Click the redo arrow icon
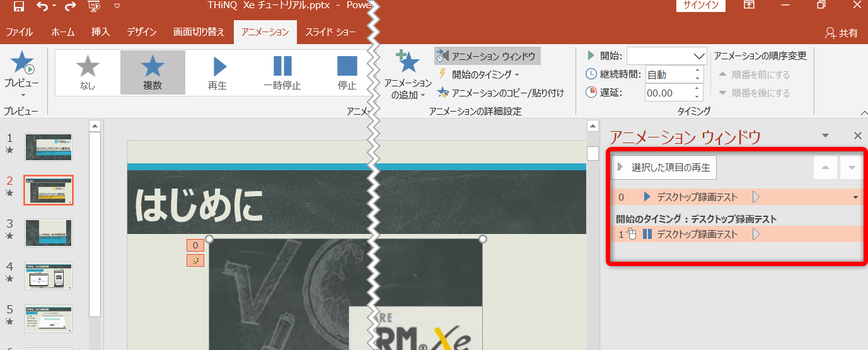Image resolution: width=868 pixels, height=350 pixels. pyautogui.click(x=71, y=6)
